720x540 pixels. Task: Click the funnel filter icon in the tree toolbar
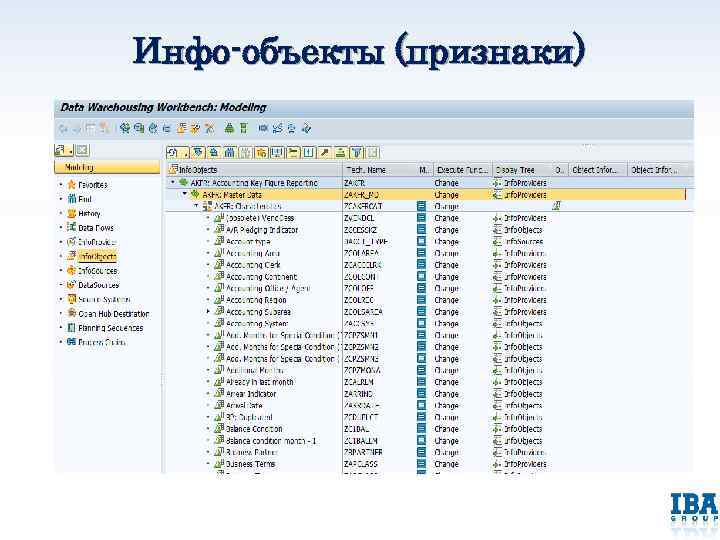[x=357, y=152]
